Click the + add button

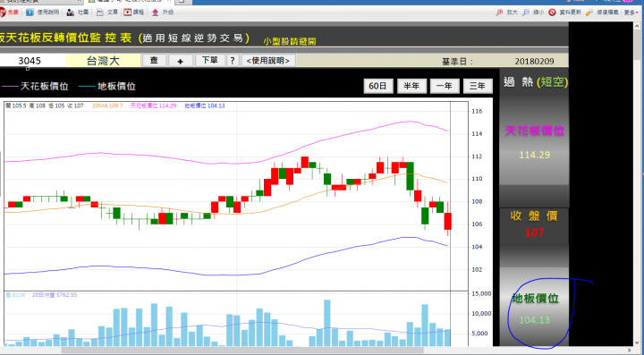[180, 61]
